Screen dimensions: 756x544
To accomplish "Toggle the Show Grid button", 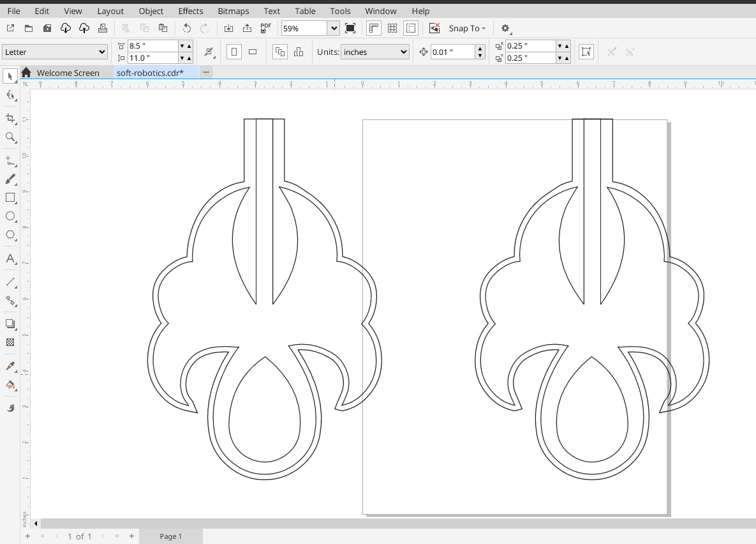I will [x=392, y=29].
